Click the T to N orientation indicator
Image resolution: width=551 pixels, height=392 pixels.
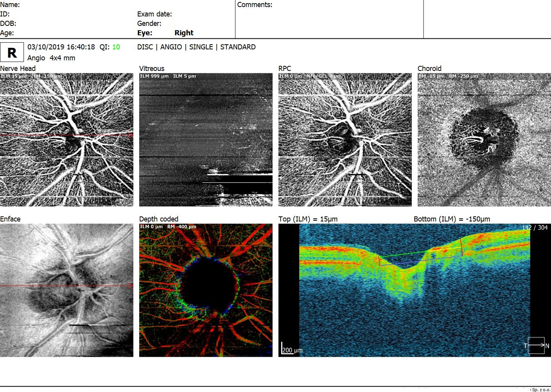536,345
